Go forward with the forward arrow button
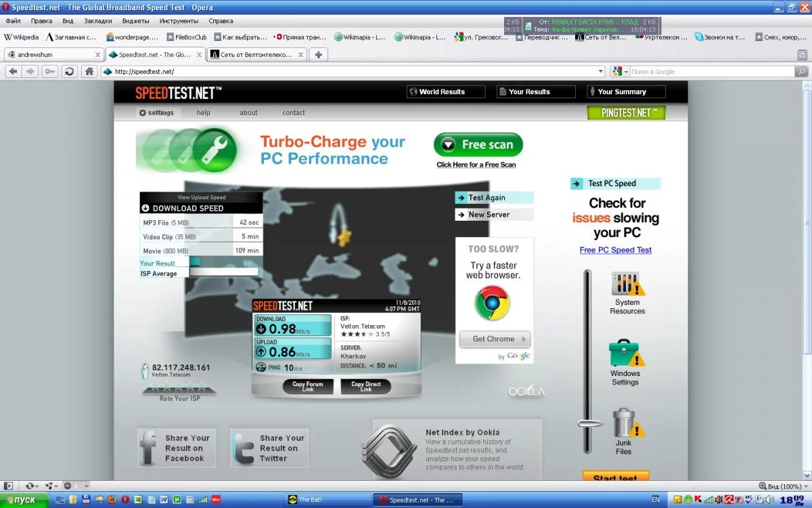Screen dimensions: 812x508 click(30, 71)
